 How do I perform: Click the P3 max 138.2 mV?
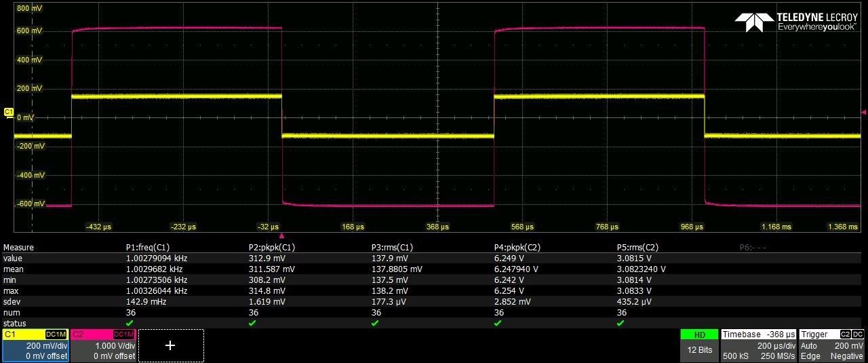coord(390,291)
